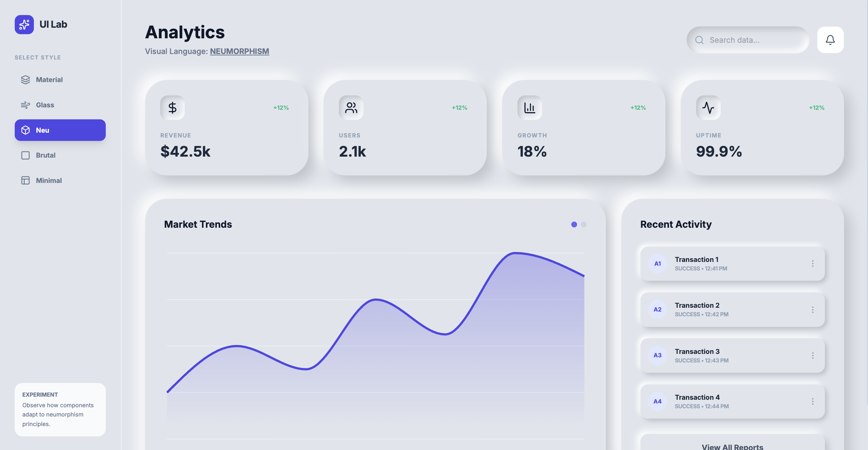Open notifications via the bell icon
The image size is (868, 450).
(830, 40)
